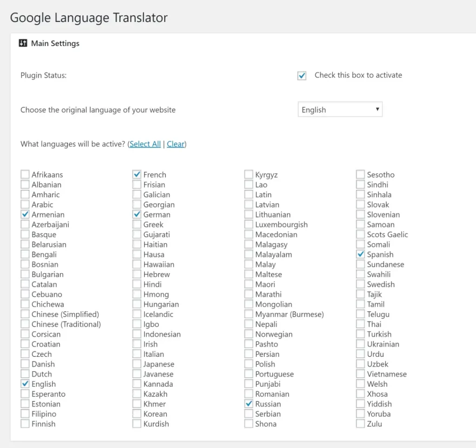Enable the Welsh checkbox

pos(360,384)
